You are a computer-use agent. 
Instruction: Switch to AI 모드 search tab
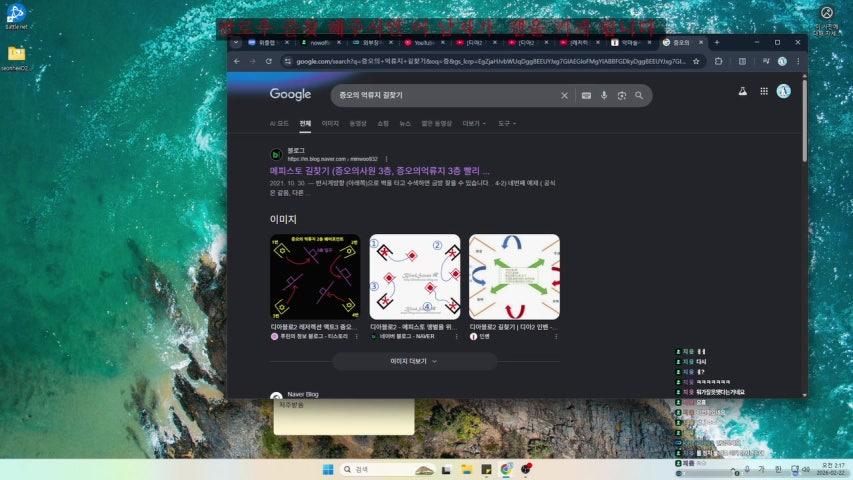pos(279,124)
